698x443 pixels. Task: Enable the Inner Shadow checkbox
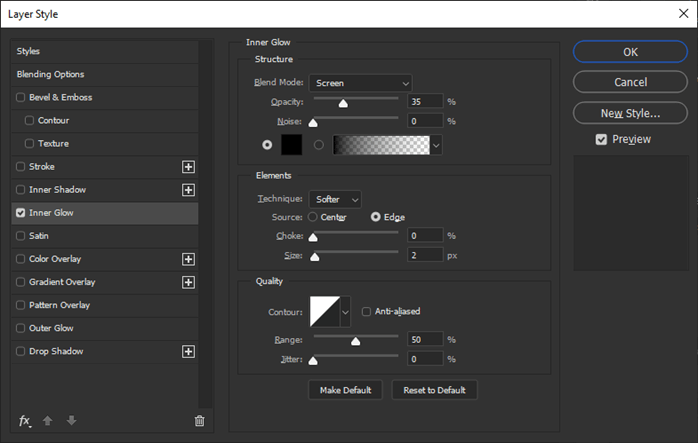point(20,190)
